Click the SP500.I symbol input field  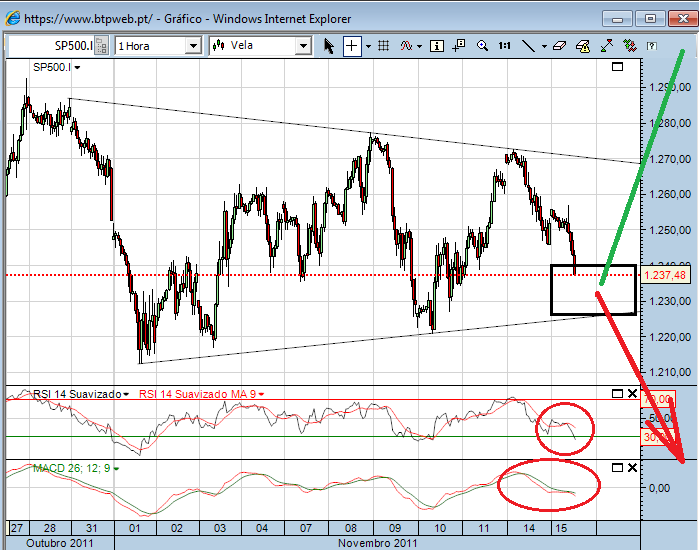click(x=51, y=46)
